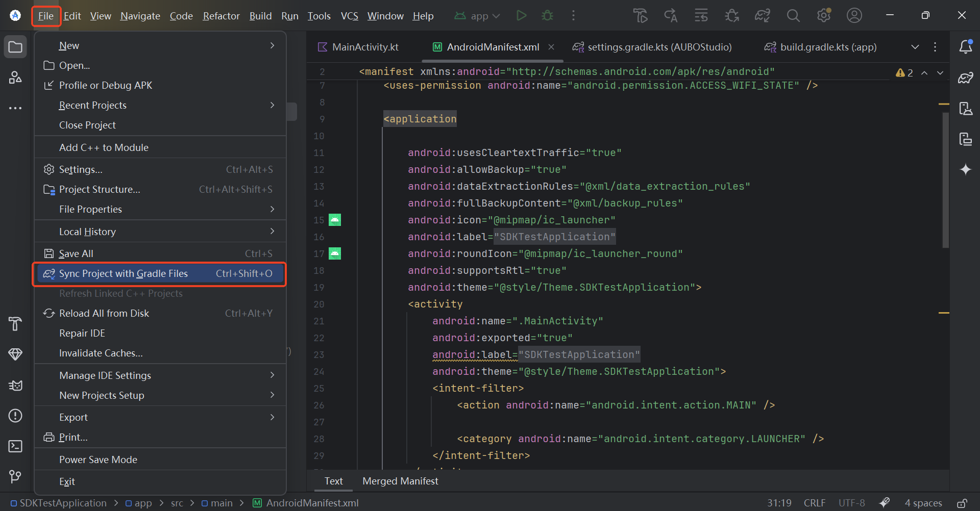The width and height of the screenshot is (980, 511).
Task: Open the Gradle panel elephant icon
Action: pyautogui.click(x=966, y=78)
